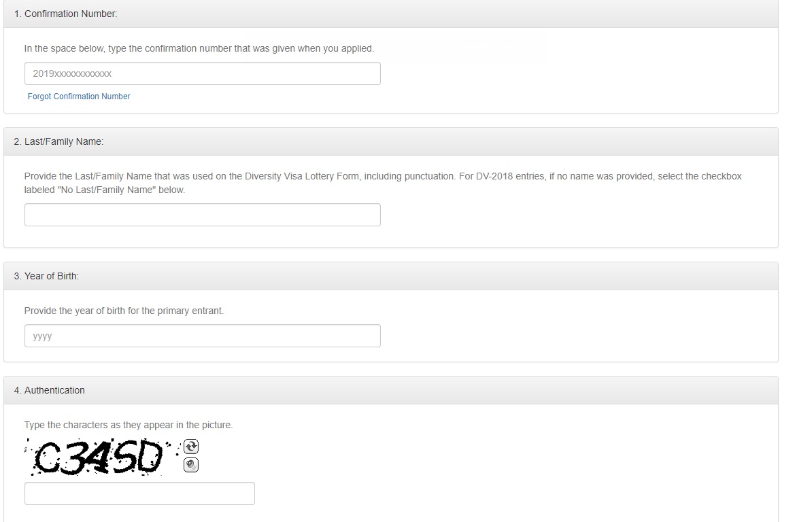The image size is (812, 522).
Task: Click the year of birth field
Action: pyautogui.click(x=202, y=336)
